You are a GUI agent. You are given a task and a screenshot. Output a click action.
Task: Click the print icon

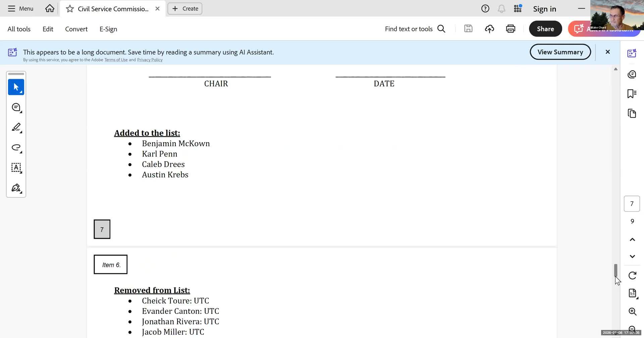[x=511, y=29]
